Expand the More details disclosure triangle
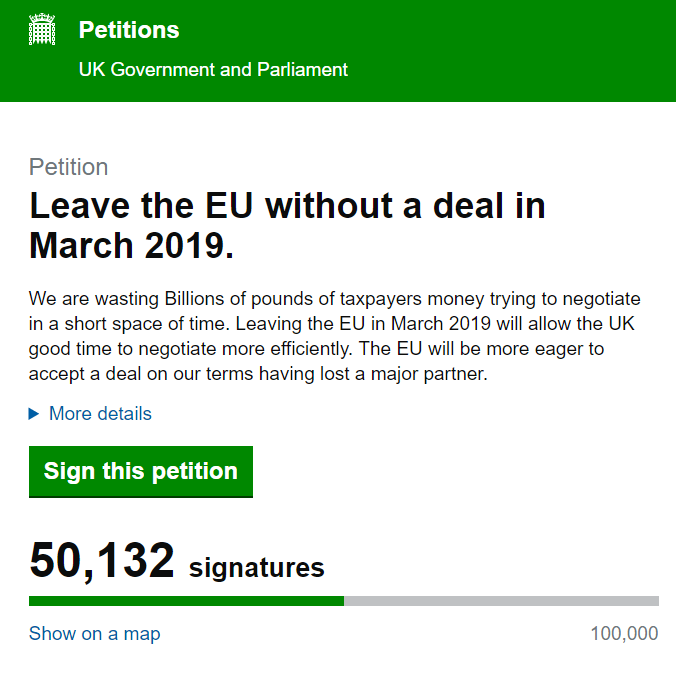The height and width of the screenshot is (673, 676). pos(34,414)
